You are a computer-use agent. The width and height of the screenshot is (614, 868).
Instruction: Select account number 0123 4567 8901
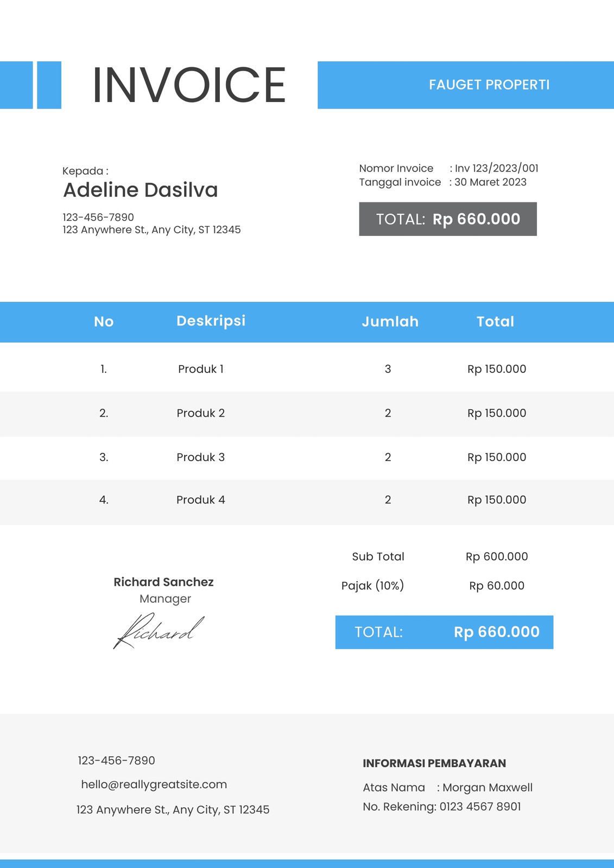tap(480, 807)
